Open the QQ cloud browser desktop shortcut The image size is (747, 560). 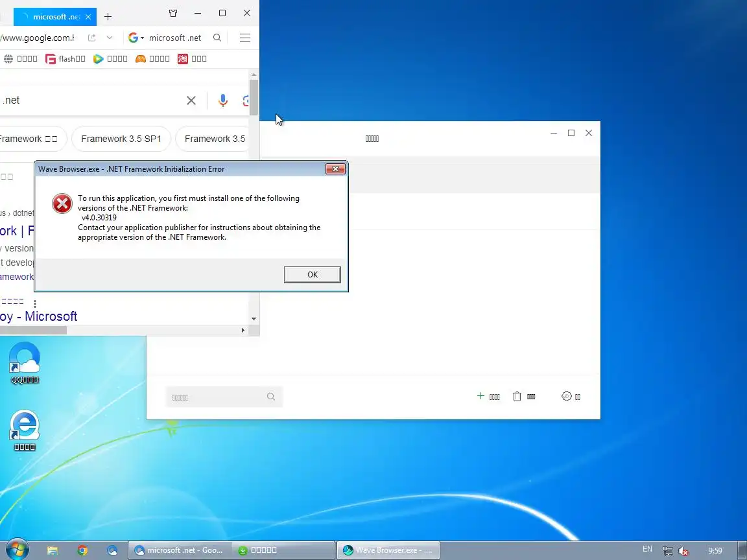(25, 362)
